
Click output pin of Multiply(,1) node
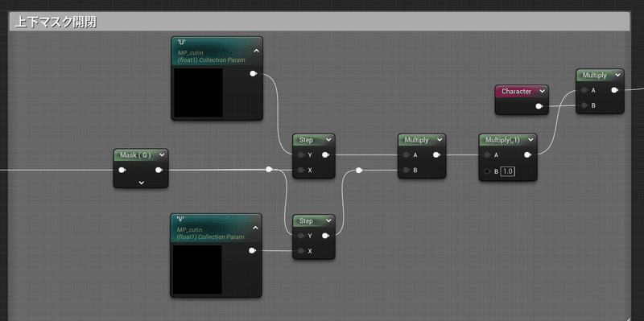tap(528, 154)
